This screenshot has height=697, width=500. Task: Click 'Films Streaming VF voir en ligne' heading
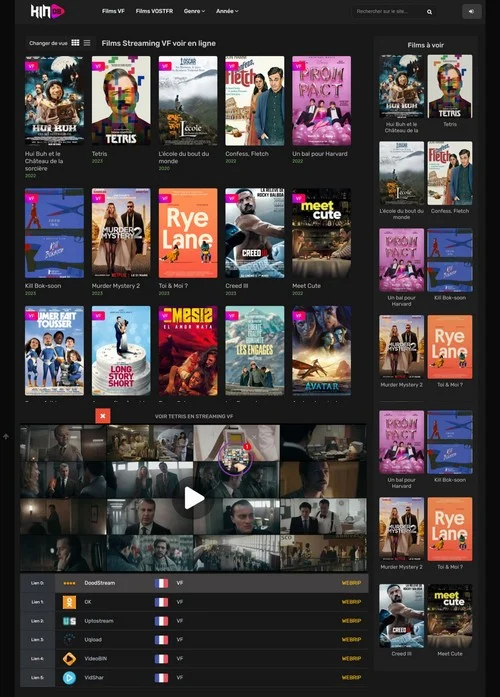[x=159, y=43]
